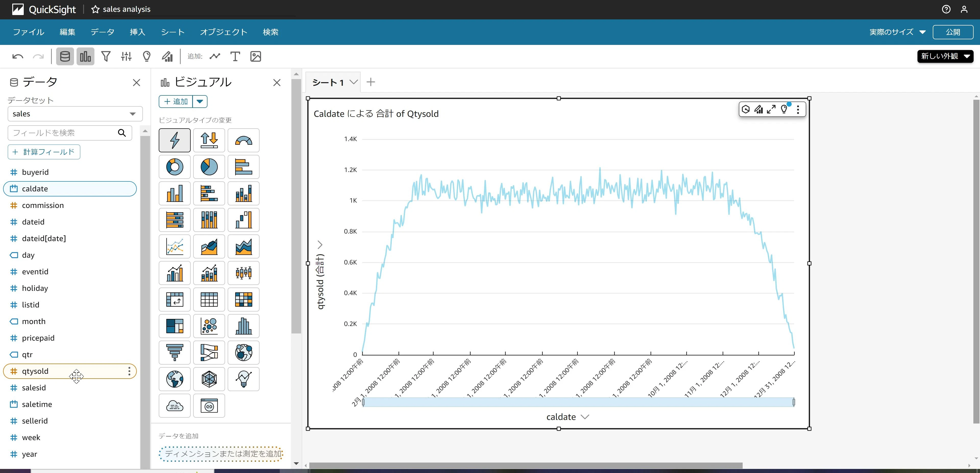
Task: Open the sales dataset dropdown
Action: (75, 114)
